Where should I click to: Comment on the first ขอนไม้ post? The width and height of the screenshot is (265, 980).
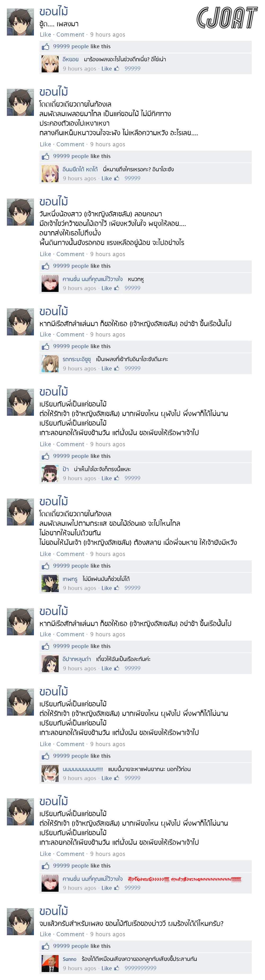click(70, 35)
